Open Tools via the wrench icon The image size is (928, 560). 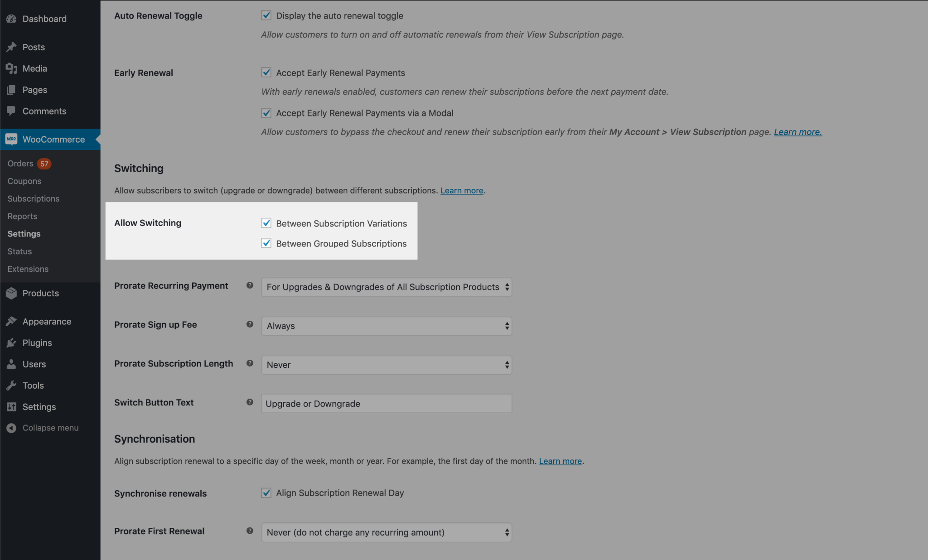[12, 386]
